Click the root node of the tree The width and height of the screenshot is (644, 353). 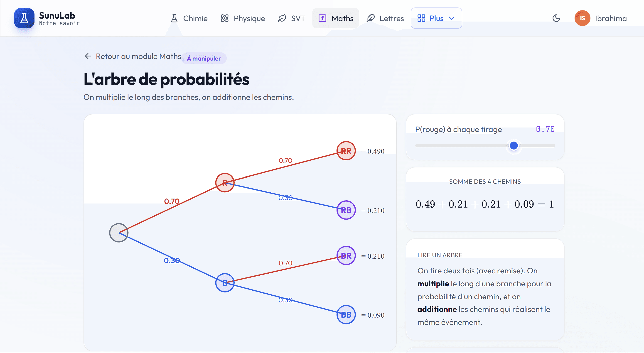tap(119, 233)
